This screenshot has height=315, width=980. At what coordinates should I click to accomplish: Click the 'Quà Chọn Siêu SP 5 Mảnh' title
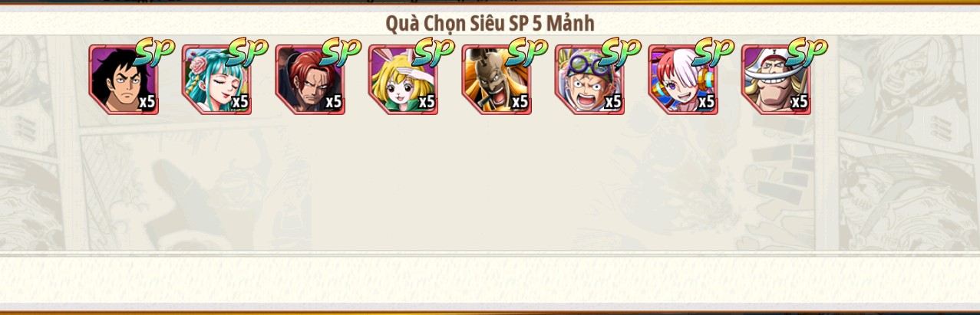[490, 23]
